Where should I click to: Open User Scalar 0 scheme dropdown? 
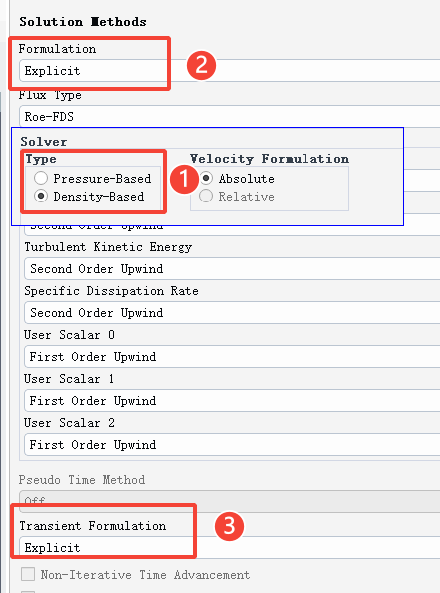[x=232, y=357]
